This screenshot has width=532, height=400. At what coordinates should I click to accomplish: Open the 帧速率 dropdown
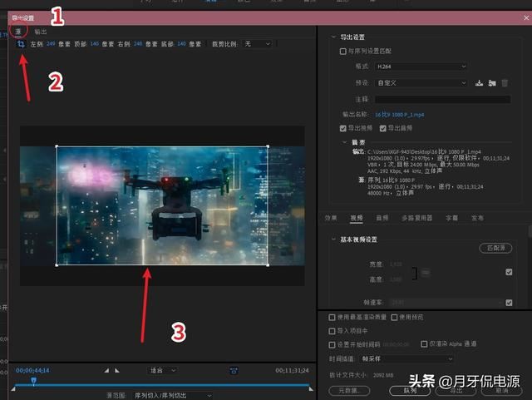pos(446,303)
